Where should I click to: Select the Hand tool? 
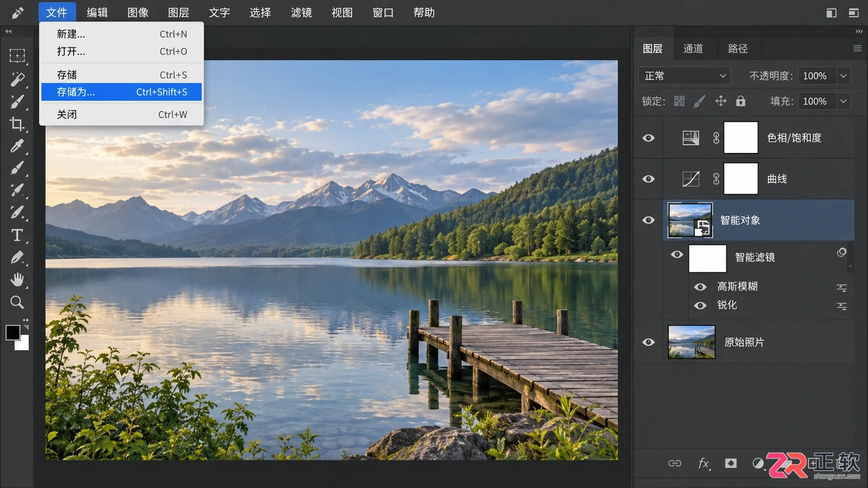point(17,280)
